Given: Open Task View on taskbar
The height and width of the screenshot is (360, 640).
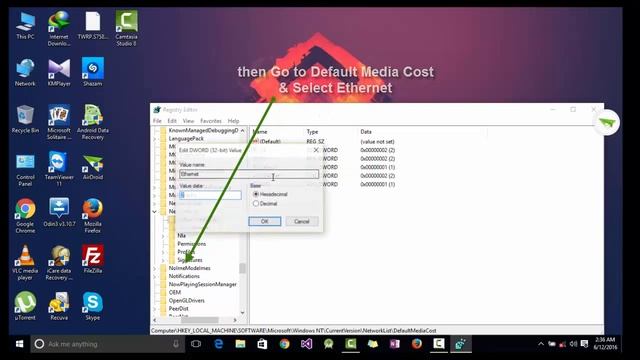Looking at the screenshot, I should tap(196, 344).
